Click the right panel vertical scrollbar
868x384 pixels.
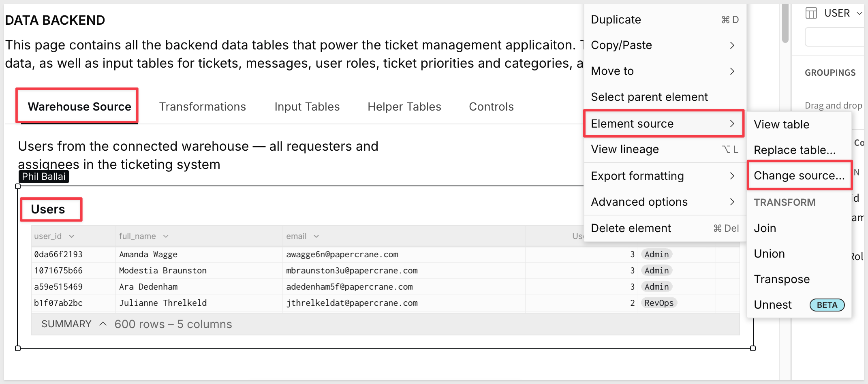coord(785,23)
